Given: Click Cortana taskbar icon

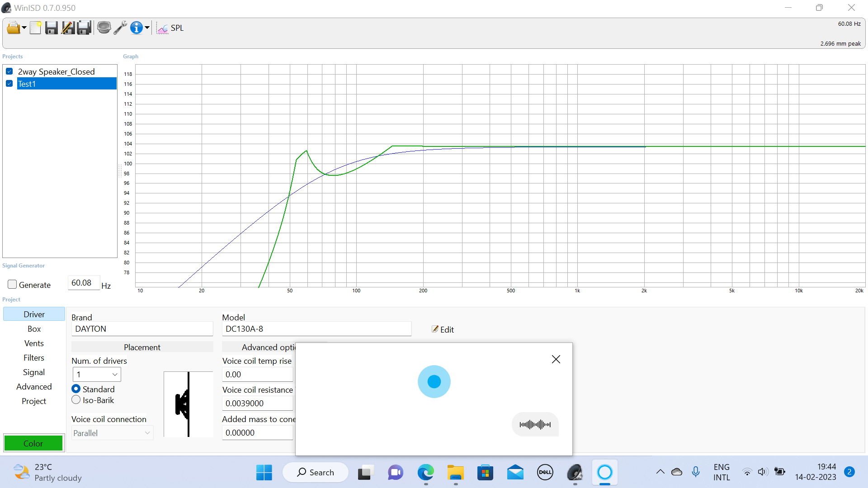Looking at the screenshot, I should click(x=605, y=473).
